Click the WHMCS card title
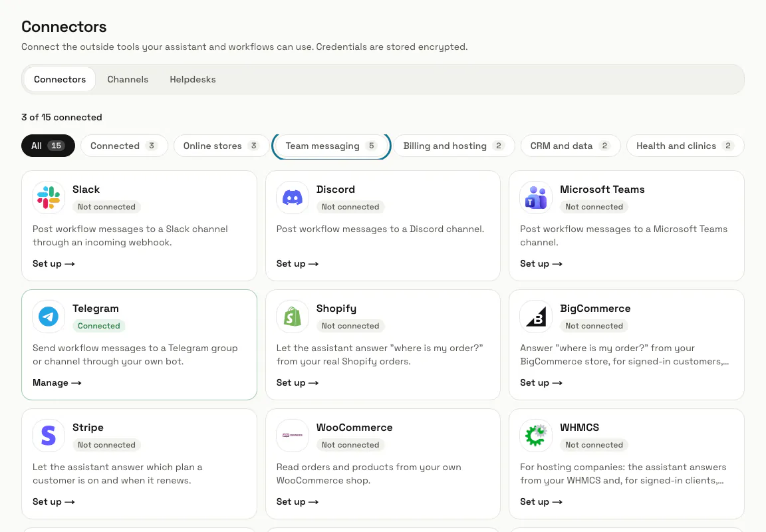The width and height of the screenshot is (766, 532). pos(579,428)
